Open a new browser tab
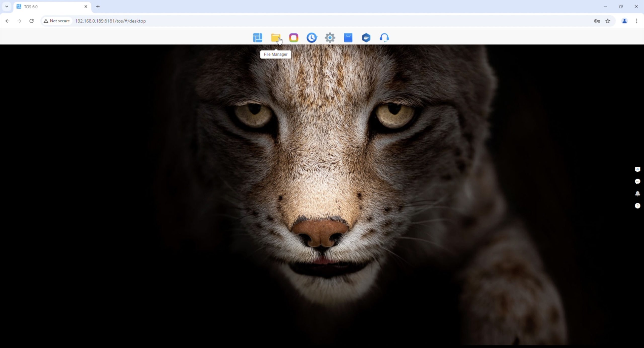 (x=98, y=7)
